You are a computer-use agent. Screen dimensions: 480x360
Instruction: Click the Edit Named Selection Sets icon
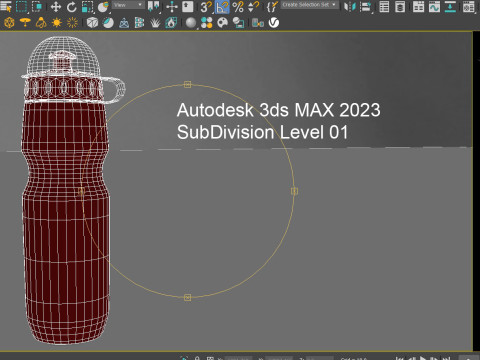point(272,6)
